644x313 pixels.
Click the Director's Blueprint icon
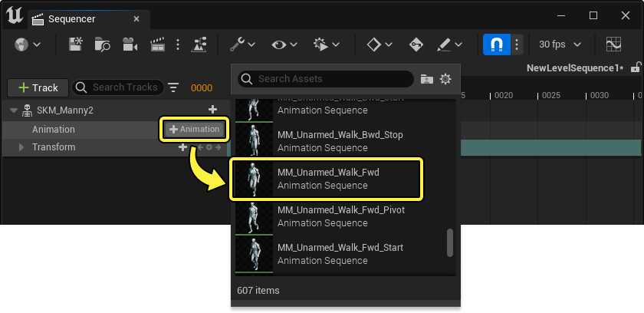(199, 44)
